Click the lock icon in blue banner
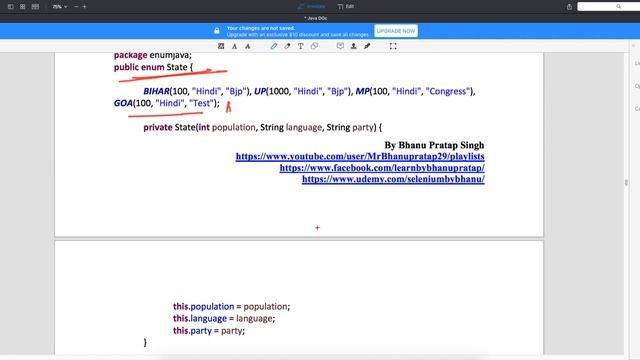The height and width of the screenshot is (360, 640). (217, 31)
